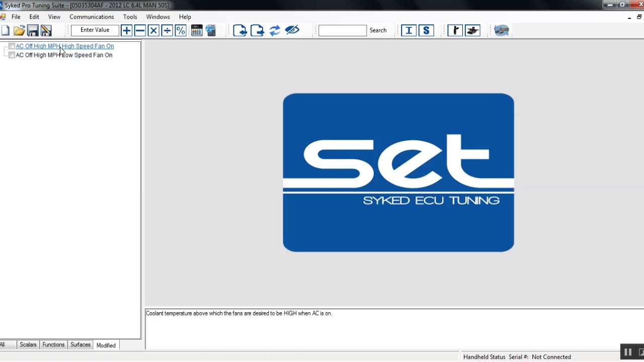Image resolution: width=644 pixels, height=362 pixels.
Task: Click the blue circular sync arrows icon
Action: [x=275, y=31]
